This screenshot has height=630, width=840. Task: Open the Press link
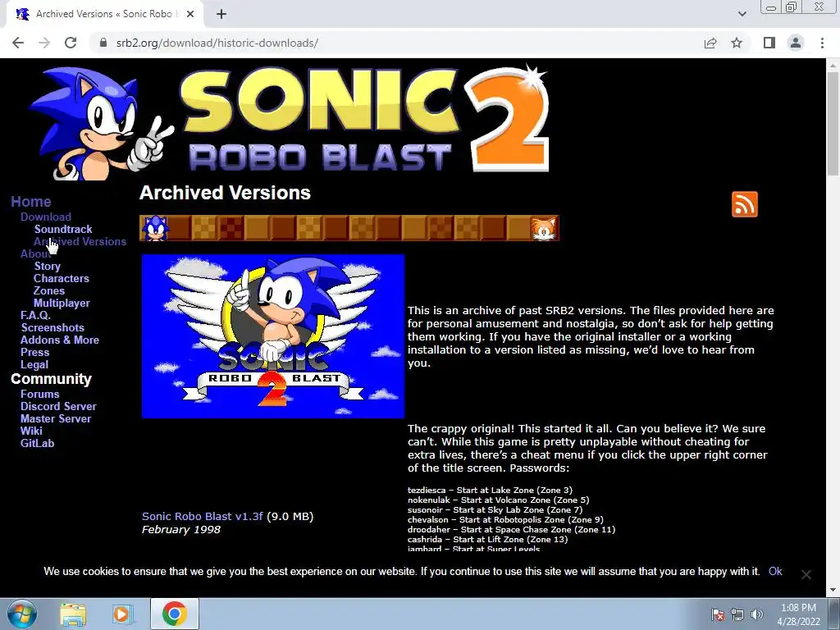34,352
